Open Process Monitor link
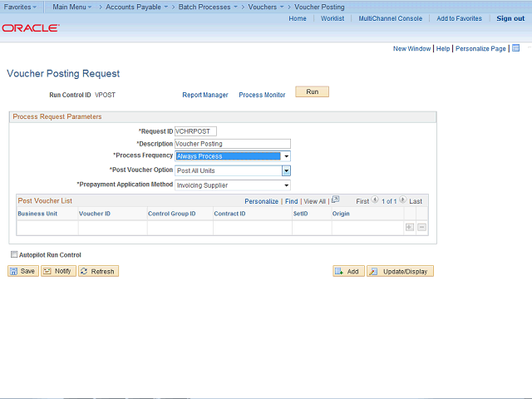The height and width of the screenshot is (399, 532). (262, 95)
